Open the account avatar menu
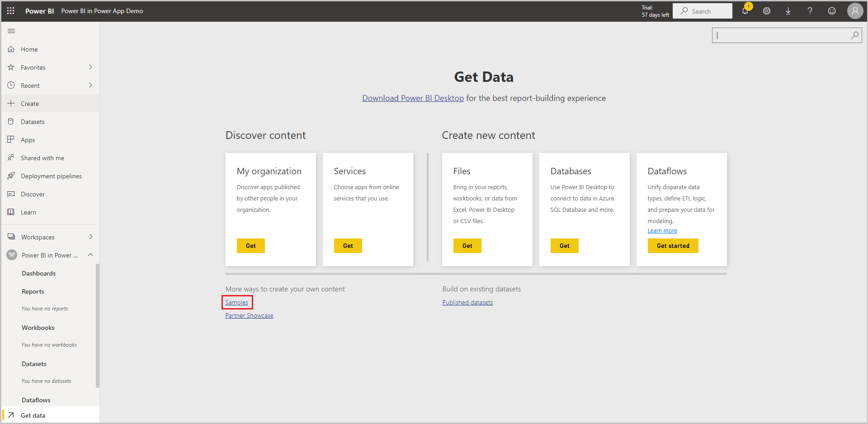Image resolution: width=868 pixels, height=424 pixels. click(855, 11)
